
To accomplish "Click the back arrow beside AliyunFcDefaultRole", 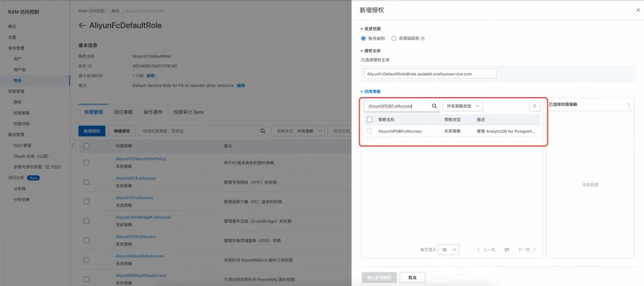I will [82, 26].
